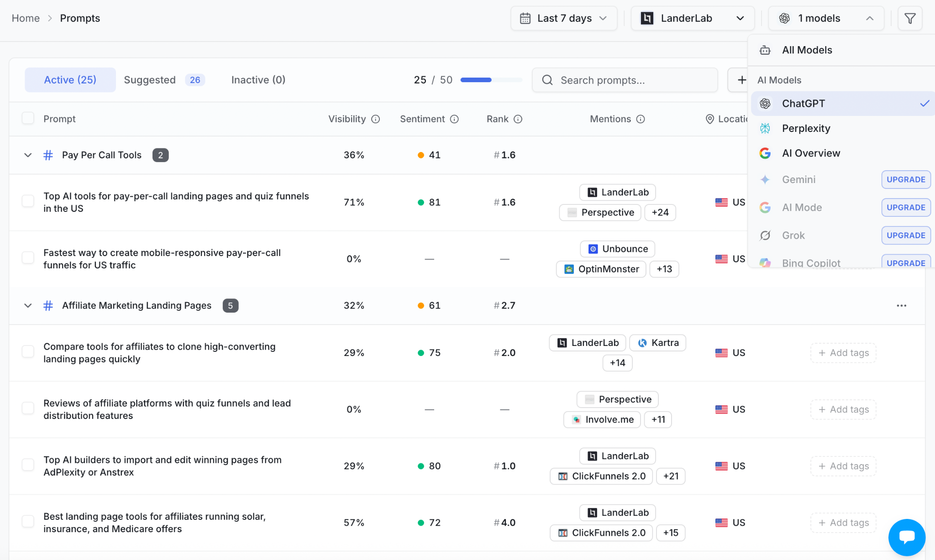The width and height of the screenshot is (935, 560).
Task: Click the filter funnel icon
Action: tap(909, 18)
